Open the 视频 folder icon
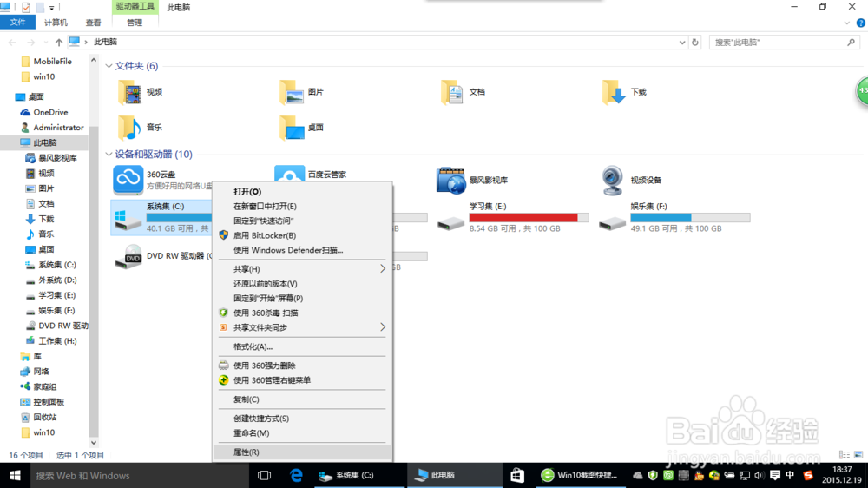Viewport: 868px width, 488px height. tap(129, 92)
